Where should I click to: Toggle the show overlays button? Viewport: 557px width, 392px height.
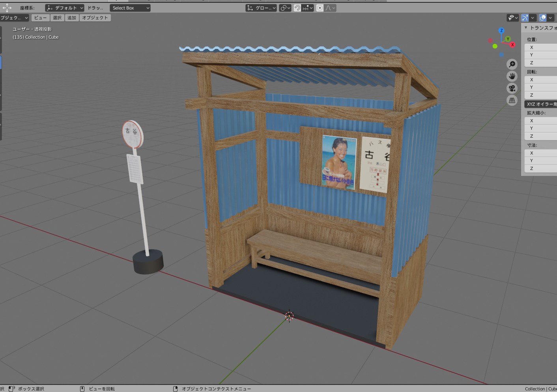pos(543,18)
